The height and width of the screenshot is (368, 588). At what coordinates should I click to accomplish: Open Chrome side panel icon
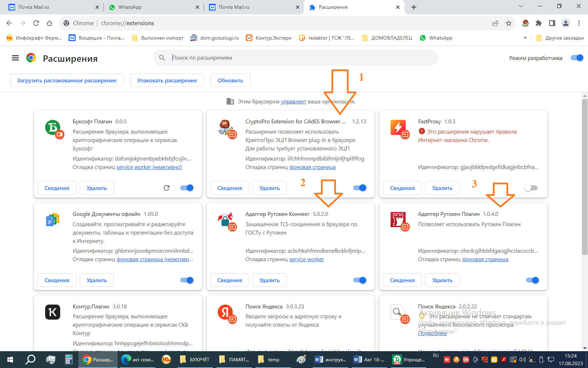coord(552,23)
